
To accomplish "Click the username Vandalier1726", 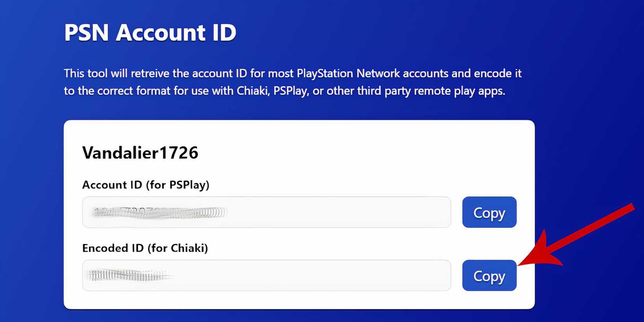I will [141, 152].
